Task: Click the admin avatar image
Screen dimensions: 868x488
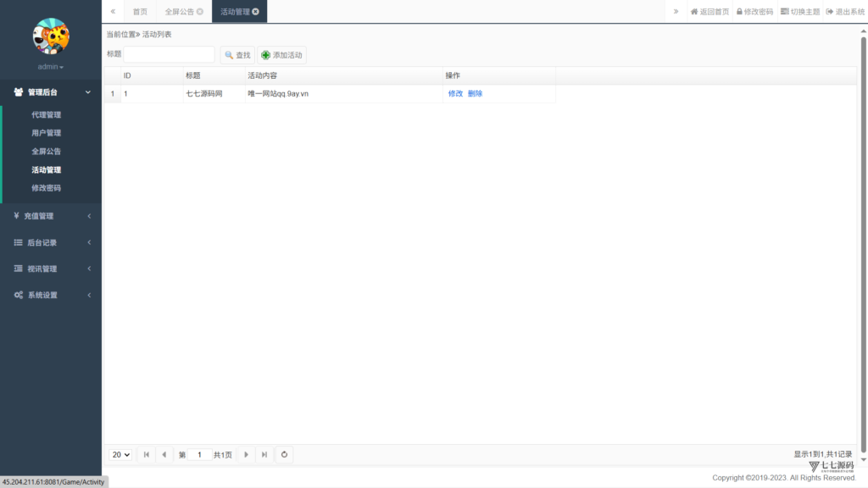Action: coord(51,36)
